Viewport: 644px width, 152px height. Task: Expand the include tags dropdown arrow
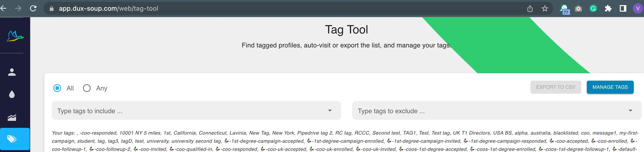pyautogui.click(x=330, y=111)
